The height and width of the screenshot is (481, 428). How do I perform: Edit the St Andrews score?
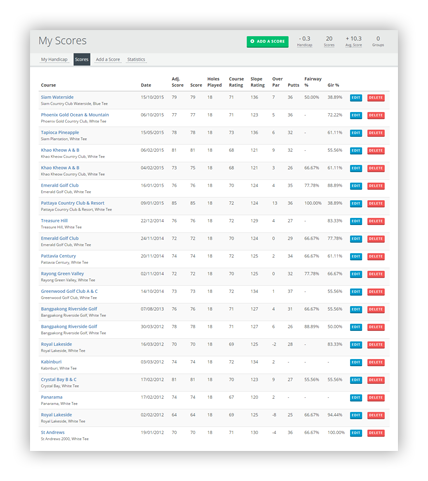tap(356, 433)
